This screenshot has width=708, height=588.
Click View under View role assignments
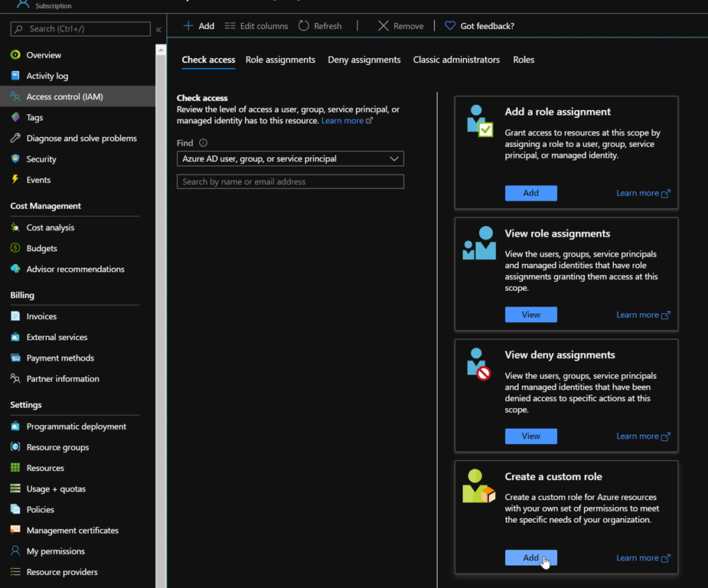(530, 315)
